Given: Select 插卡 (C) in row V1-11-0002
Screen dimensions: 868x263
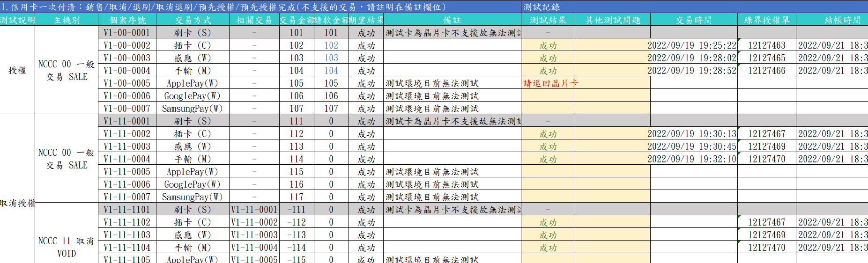Looking at the screenshot, I should point(193,133).
